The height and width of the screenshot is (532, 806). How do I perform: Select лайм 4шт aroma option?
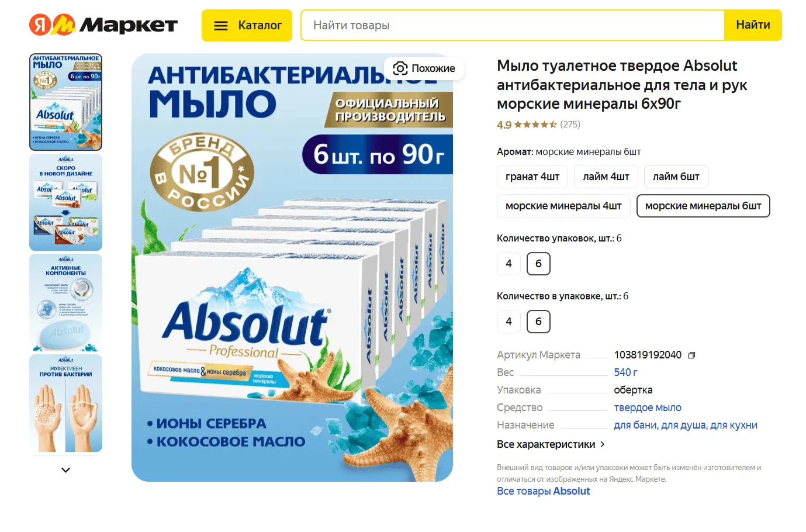[606, 177]
